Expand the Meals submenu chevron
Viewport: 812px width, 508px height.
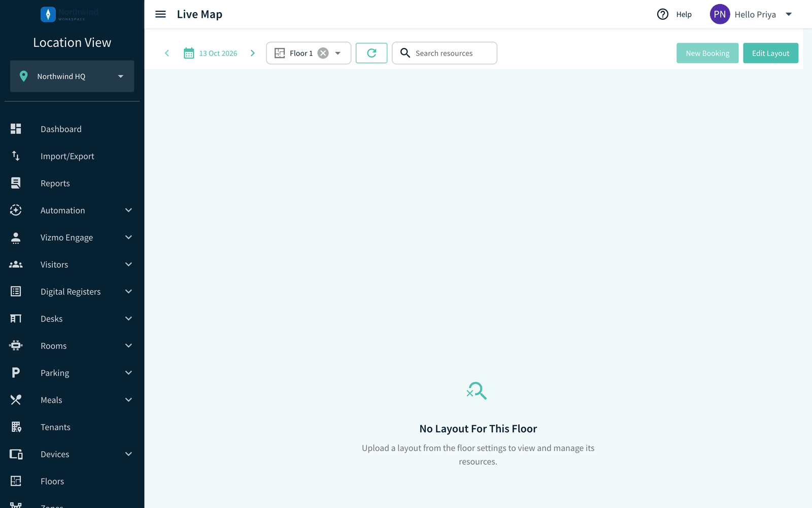click(128, 400)
